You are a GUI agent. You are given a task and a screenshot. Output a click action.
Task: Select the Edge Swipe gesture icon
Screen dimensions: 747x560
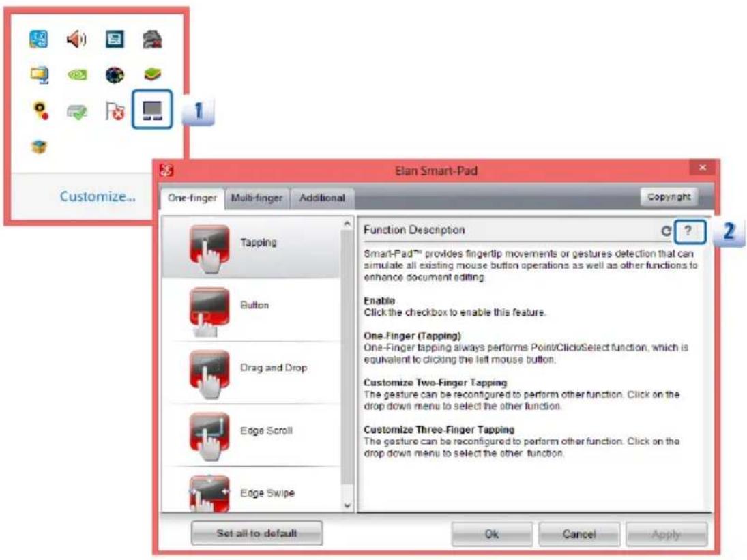coord(209,493)
